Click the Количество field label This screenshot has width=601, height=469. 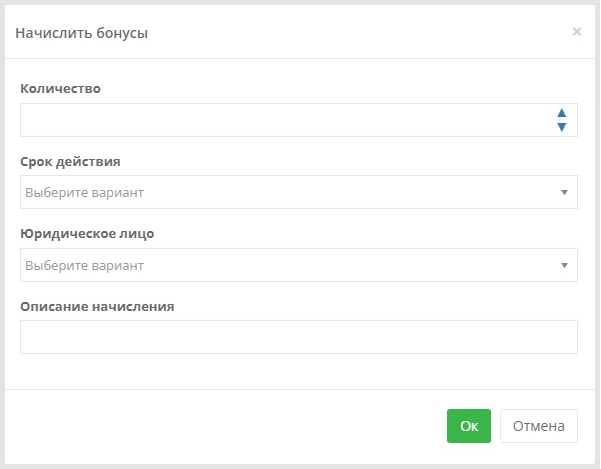click(61, 89)
